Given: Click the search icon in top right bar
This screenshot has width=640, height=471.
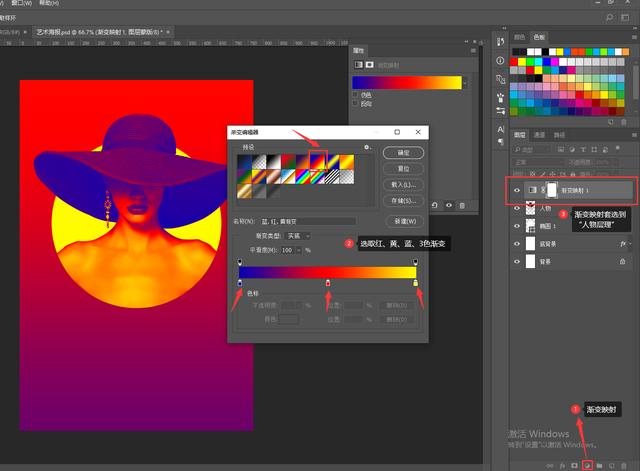Looking at the screenshot, I should 609,18.
